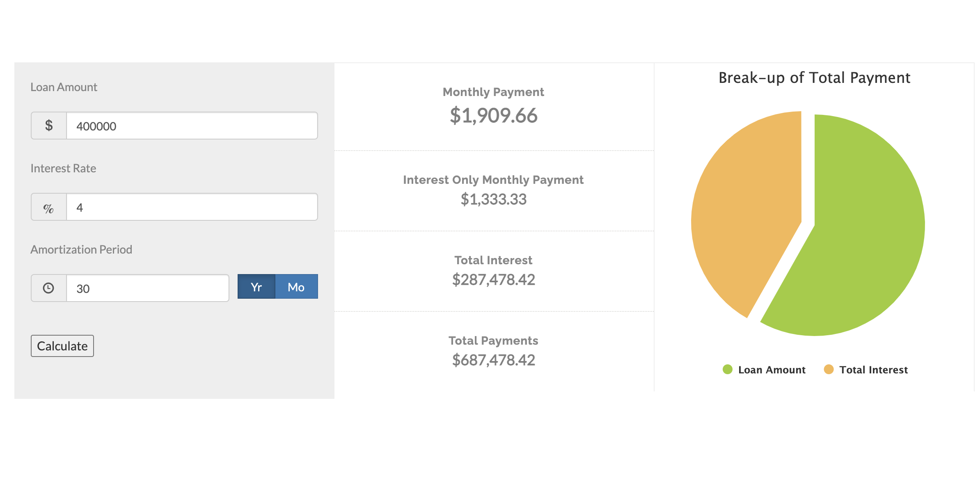Focus the Interest Rate input field
The height and width of the screenshot is (478, 980).
click(x=192, y=207)
